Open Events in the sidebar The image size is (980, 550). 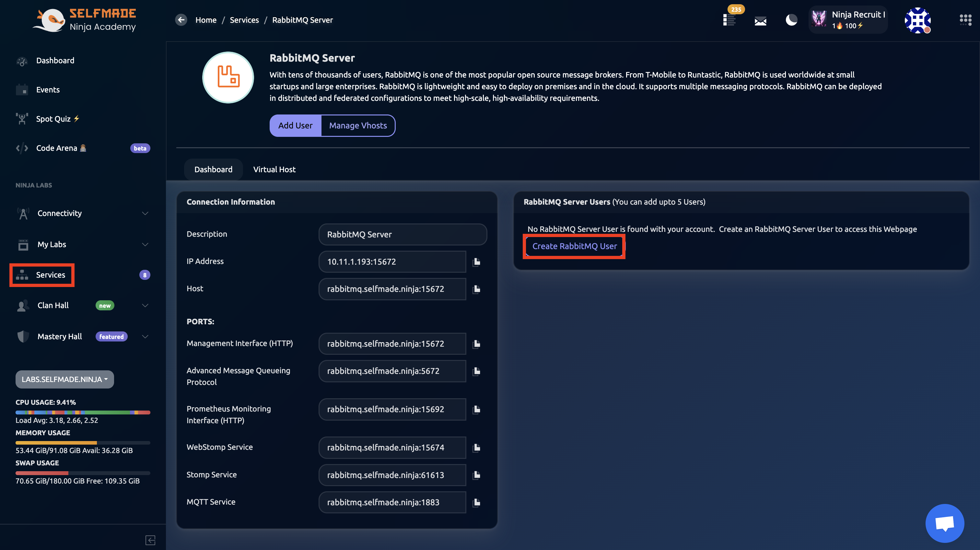click(48, 90)
